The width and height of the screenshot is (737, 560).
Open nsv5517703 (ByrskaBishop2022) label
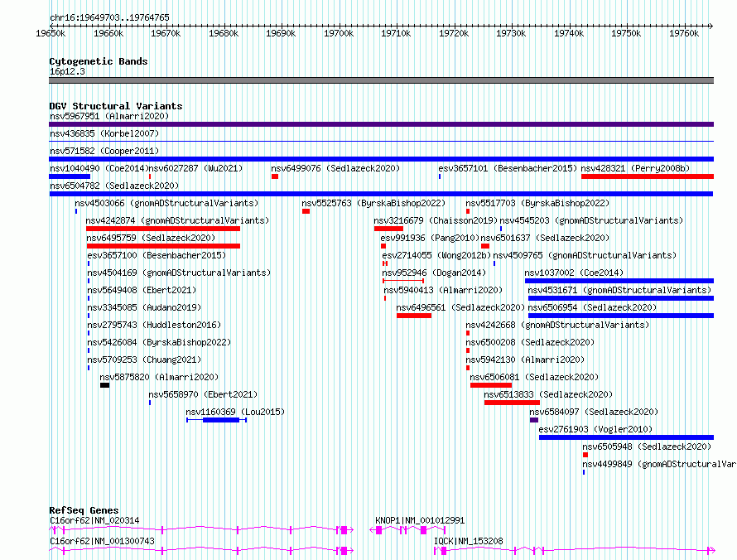tap(537, 203)
